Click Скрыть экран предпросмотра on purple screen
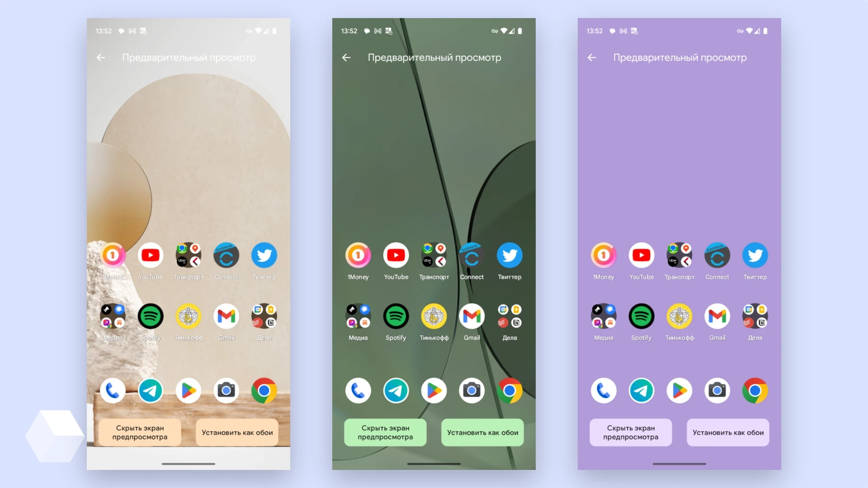The height and width of the screenshot is (488, 868). coord(631,432)
